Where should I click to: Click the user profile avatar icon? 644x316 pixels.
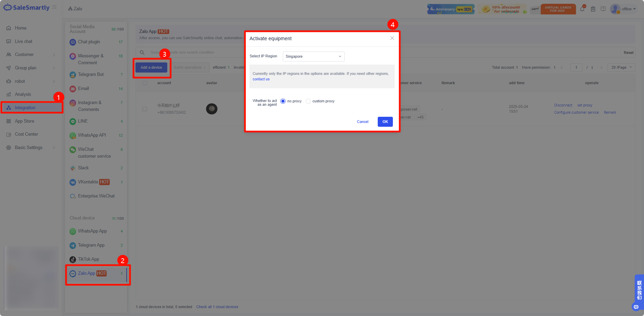[615, 9]
